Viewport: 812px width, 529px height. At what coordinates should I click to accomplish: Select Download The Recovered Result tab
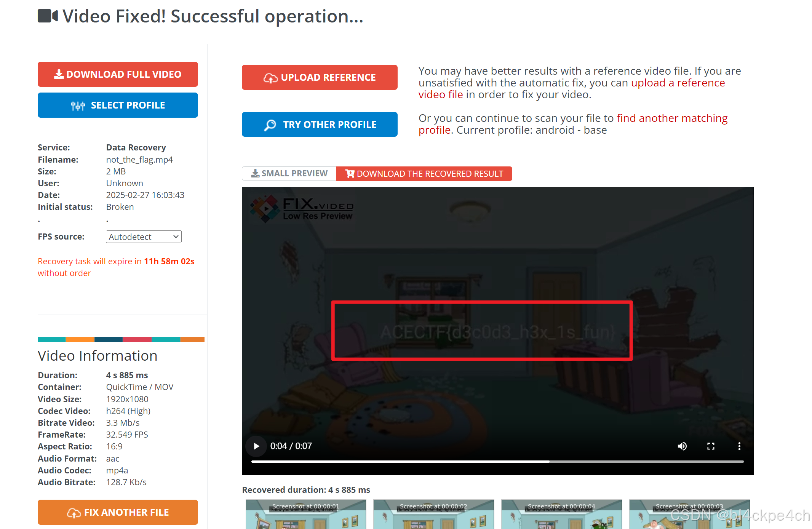[x=424, y=174]
